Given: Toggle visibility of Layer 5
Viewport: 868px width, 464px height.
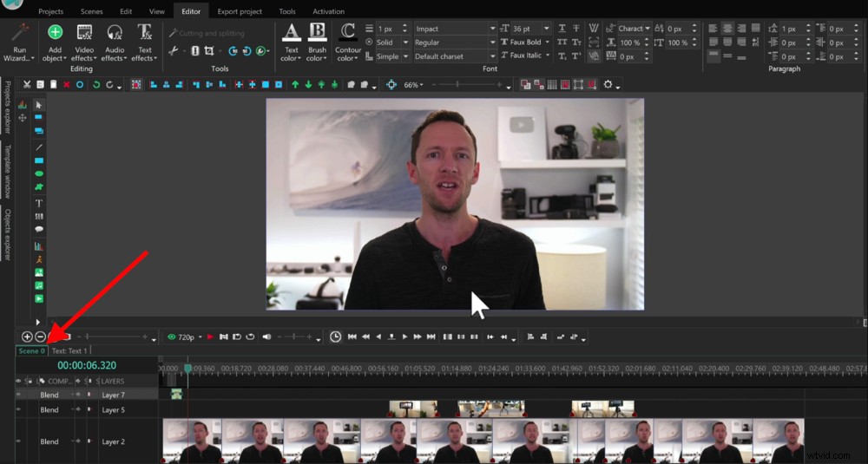Looking at the screenshot, I should [18, 410].
